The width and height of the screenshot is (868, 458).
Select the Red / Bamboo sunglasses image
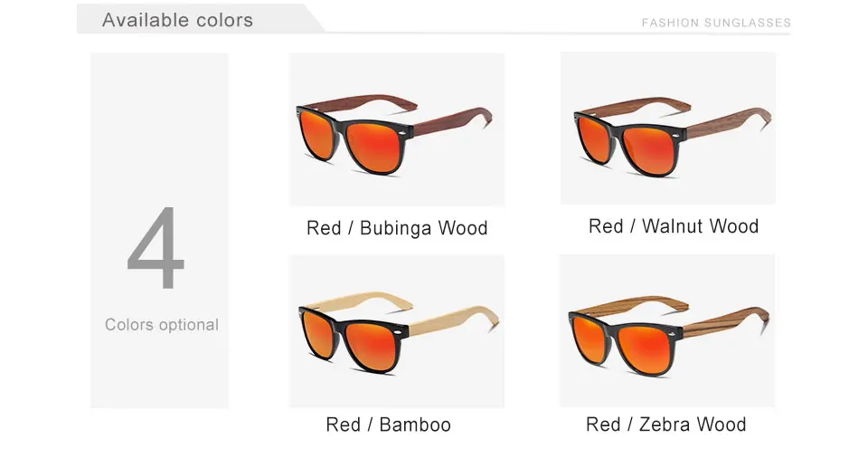point(396,331)
